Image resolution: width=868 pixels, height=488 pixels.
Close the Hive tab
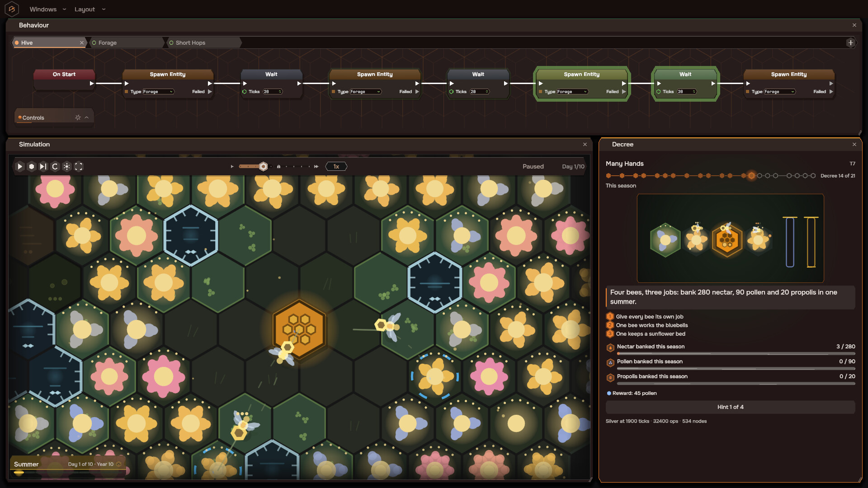[82, 43]
